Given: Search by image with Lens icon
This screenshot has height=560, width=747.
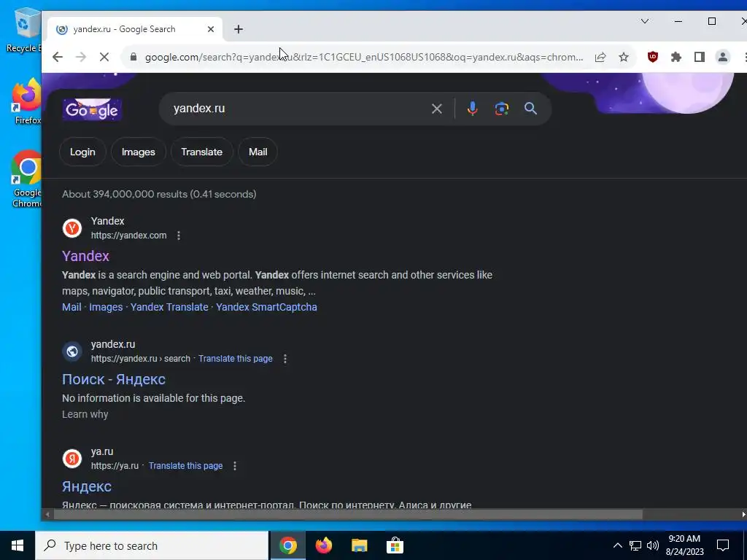Looking at the screenshot, I should [501, 109].
